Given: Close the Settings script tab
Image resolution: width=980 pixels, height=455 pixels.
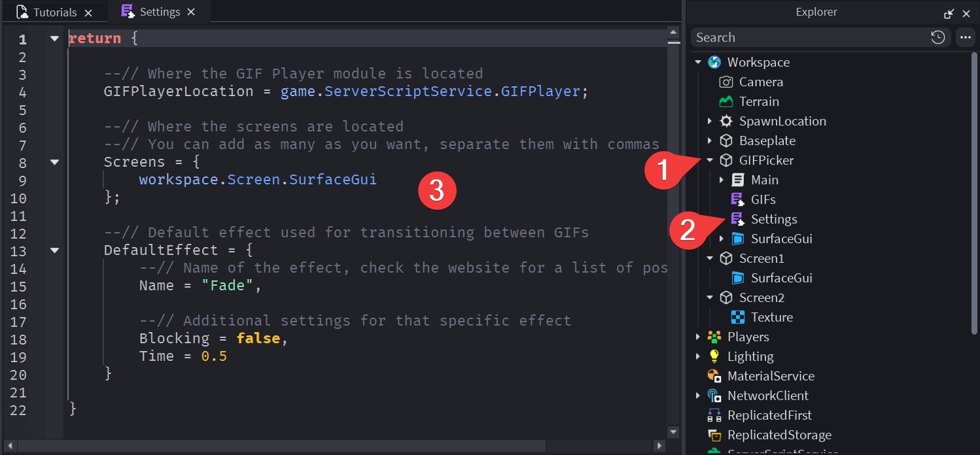Looking at the screenshot, I should click(191, 12).
